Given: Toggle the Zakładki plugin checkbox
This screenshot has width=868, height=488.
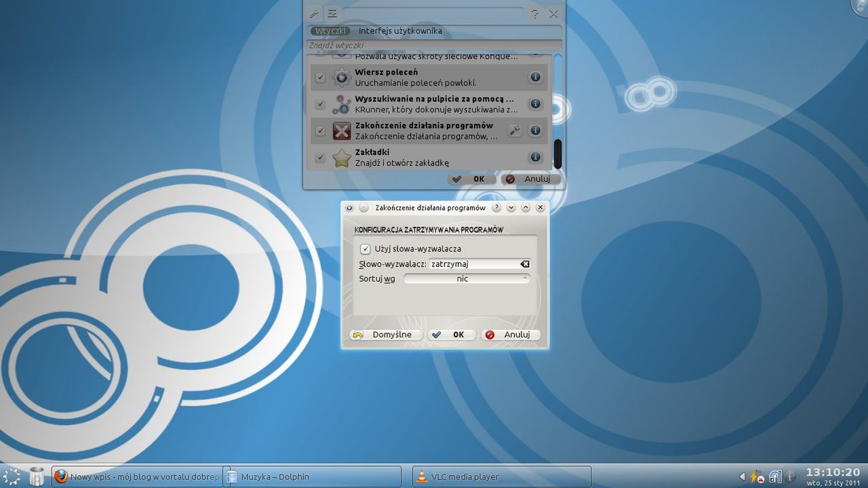Looking at the screenshot, I should click(x=321, y=158).
